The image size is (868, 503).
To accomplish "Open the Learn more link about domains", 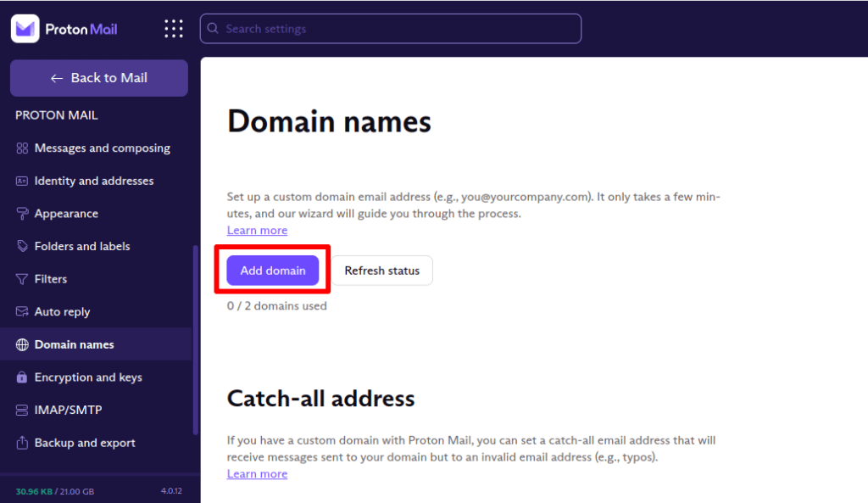I will 257,230.
